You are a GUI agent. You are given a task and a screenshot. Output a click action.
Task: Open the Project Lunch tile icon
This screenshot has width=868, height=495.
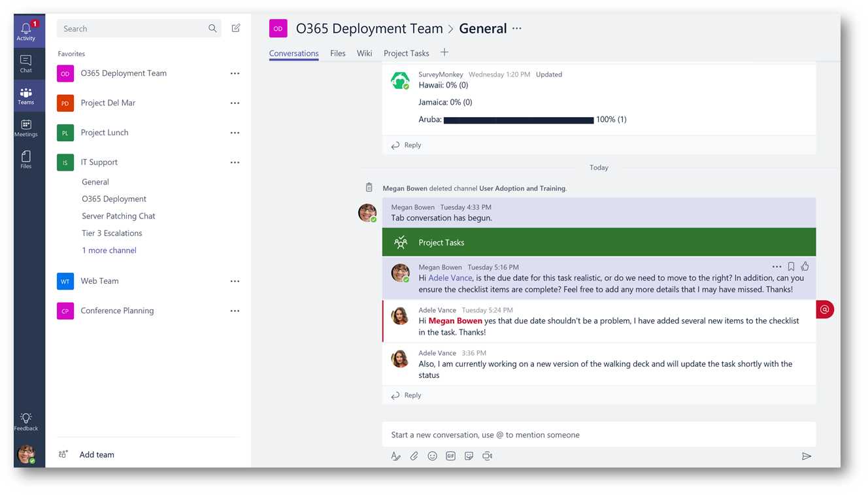click(65, 133)
